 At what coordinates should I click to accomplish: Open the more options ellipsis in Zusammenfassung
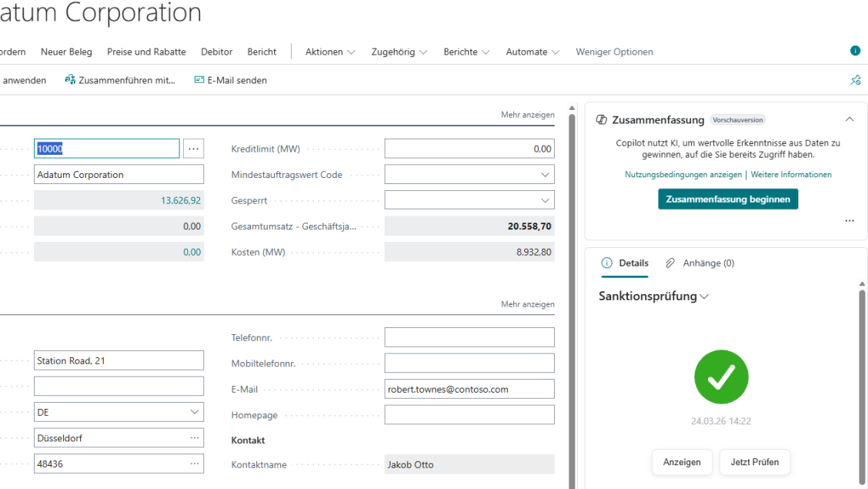pyautogui.click(x=850, y=221)
